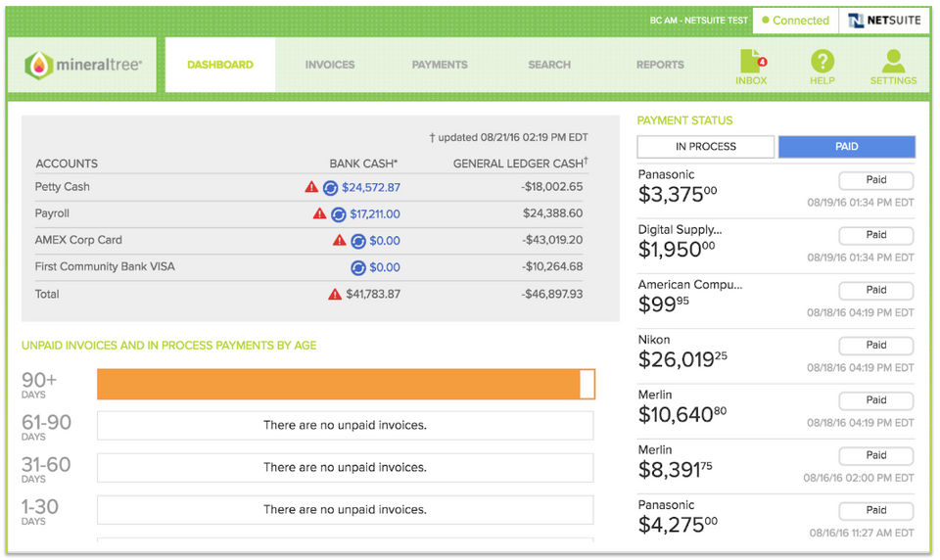940x560 pixels.
Task: Switch payment status to In Process
Action: [706, 147]
